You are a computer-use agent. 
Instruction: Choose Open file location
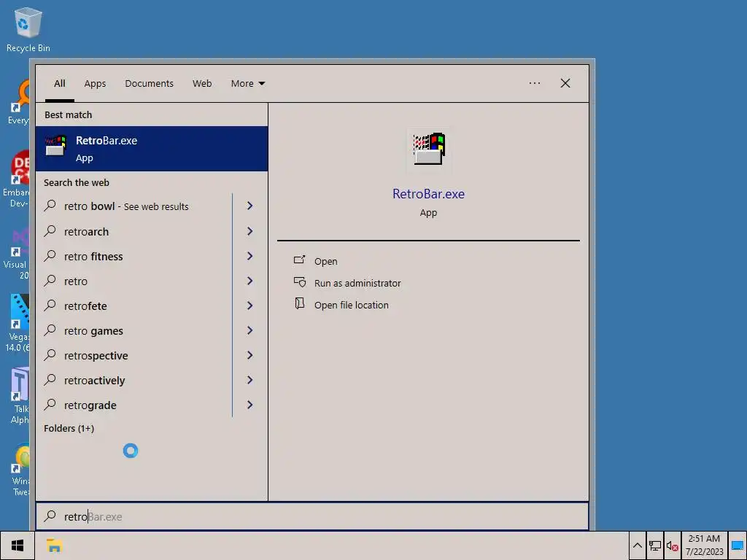pyautogui.click(x=351, y=306)
